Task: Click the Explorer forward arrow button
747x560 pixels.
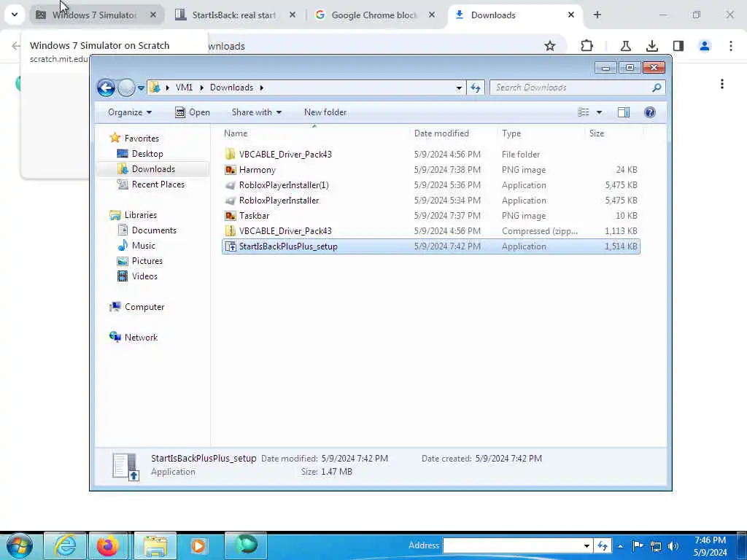Action: click(x=126, y=87)
